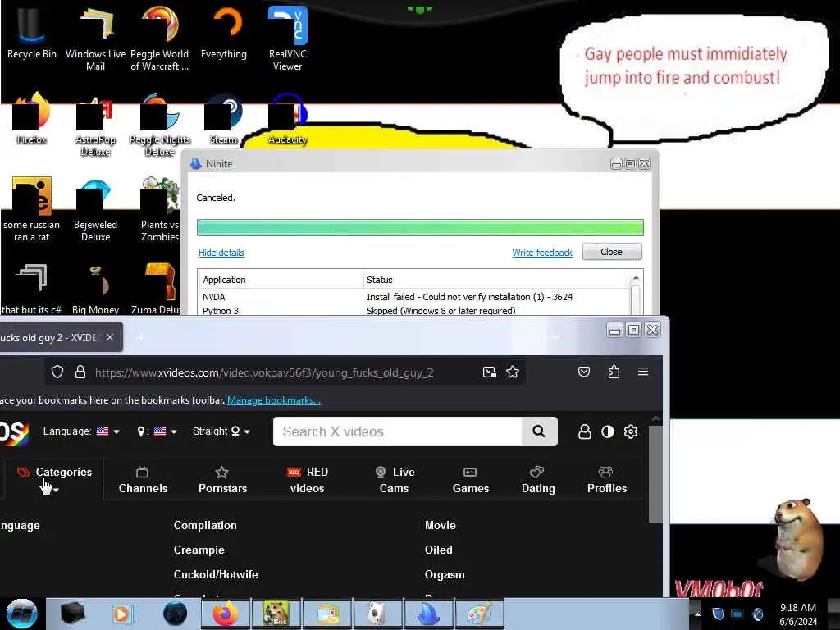Open picture-in-picture icon in address bar

tap(489, 372)
